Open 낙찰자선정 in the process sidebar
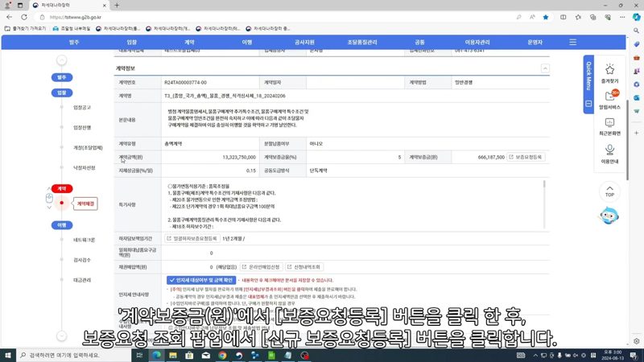644x362 pixels. pyautogui.click(x=85, y=168)
